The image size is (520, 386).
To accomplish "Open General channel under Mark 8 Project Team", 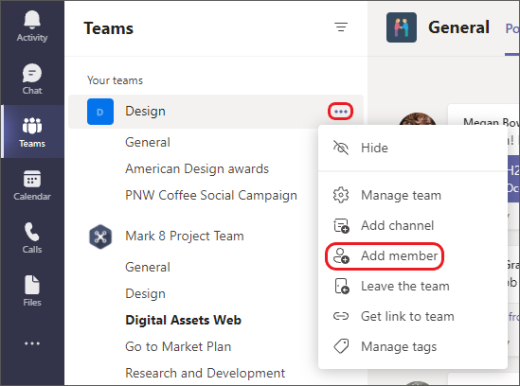I will click(148, 267).
